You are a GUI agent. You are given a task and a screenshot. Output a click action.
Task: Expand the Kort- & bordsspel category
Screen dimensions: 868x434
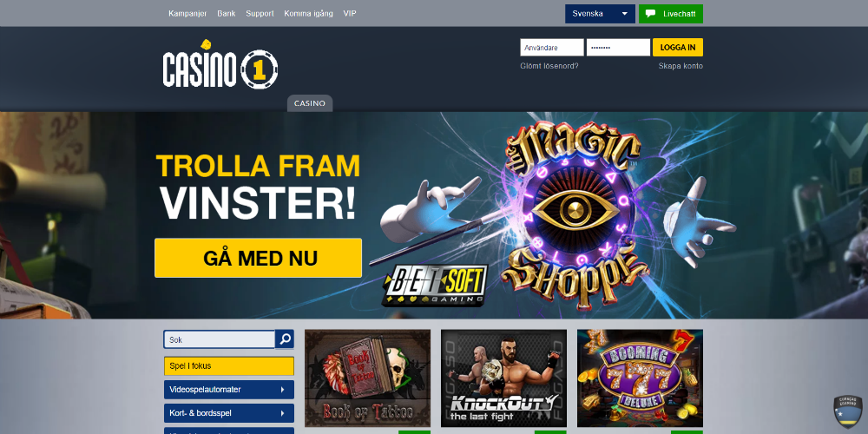pyautogui.click(x=228, y=413)
